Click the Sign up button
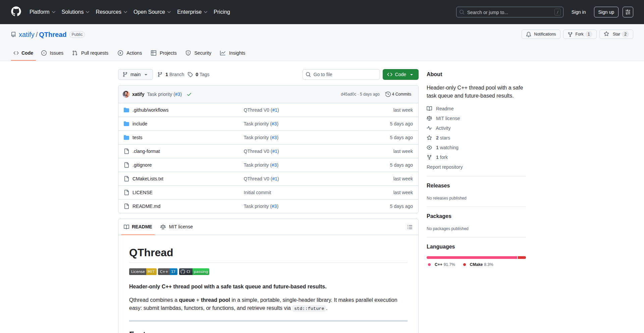Image resolution: width=644 pixels, height=333 pixels. coord(606,12)
